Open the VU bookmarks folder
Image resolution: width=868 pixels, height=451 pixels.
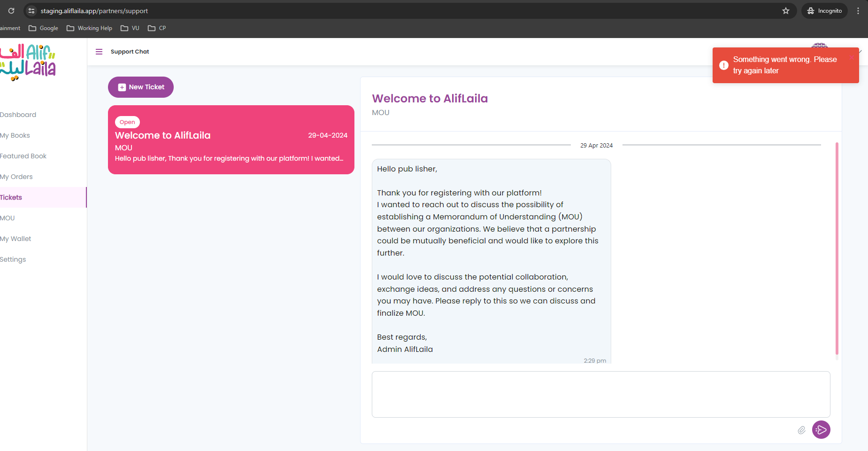(x=130, y=28)
